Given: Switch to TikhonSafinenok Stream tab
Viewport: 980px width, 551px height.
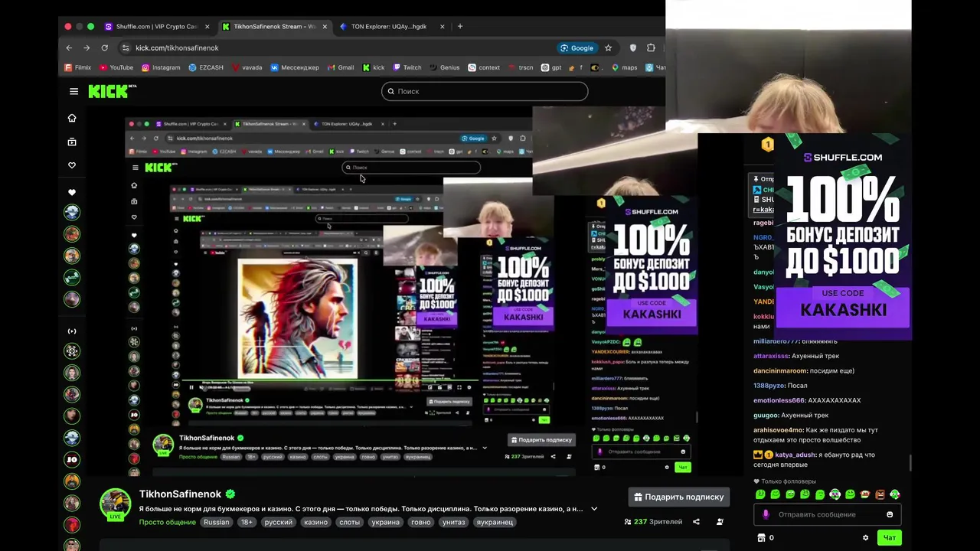Looking at the screenshot, I should point(274,26).
